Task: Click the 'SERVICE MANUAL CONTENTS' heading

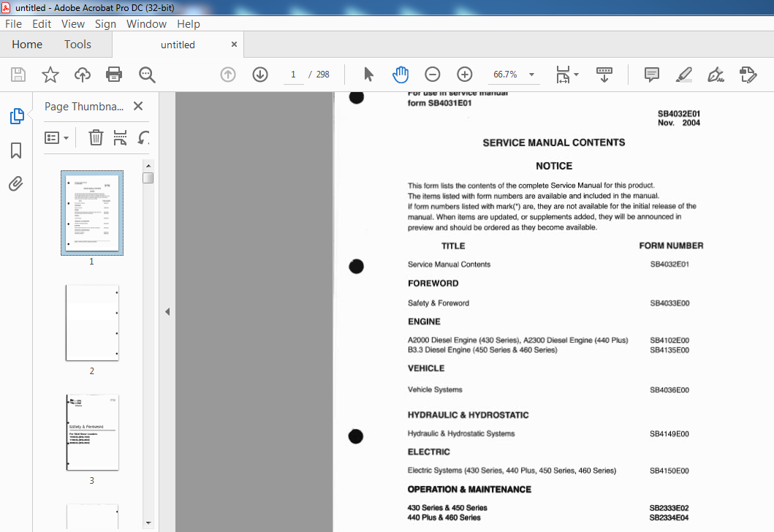Action: pos(554,142)
